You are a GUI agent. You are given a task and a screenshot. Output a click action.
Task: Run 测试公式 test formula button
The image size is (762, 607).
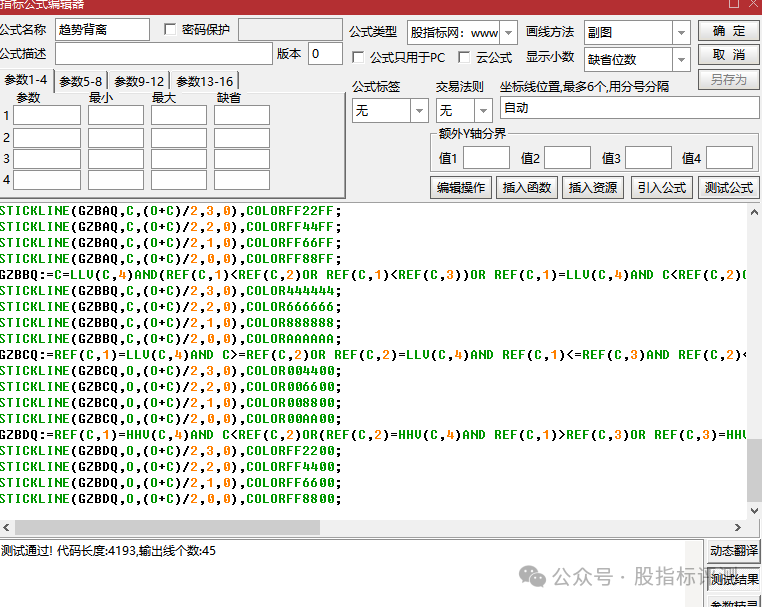coord(728,188)
